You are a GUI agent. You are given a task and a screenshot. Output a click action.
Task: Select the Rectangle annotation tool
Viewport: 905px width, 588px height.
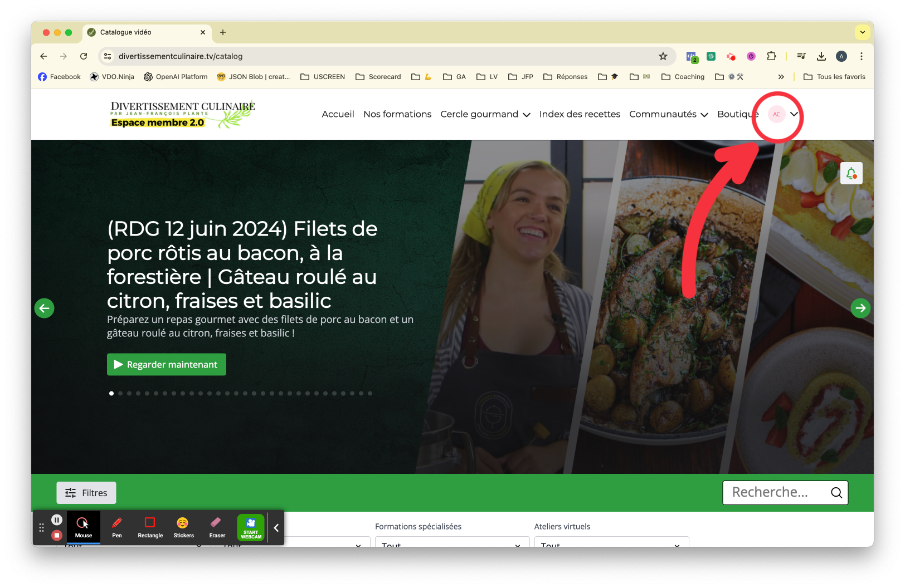point(150,527)
